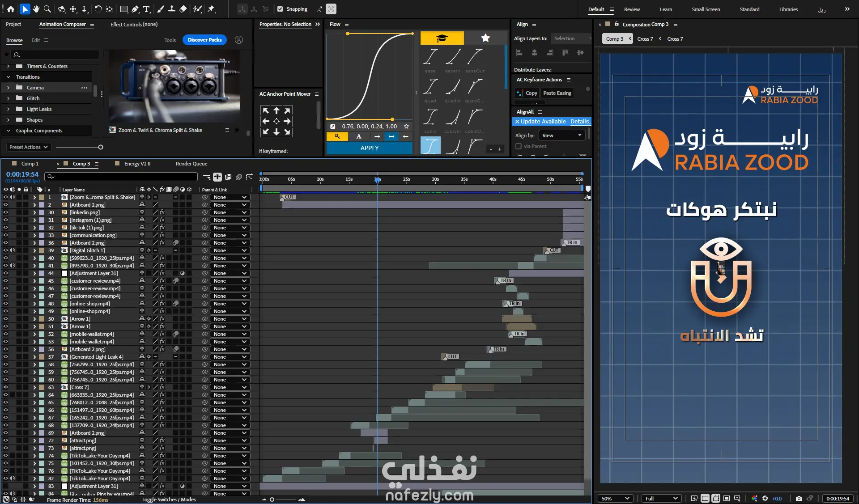Screen dimensions: 859x504
Task: Open the Animation Composer account icon
Action: [239, 40]
